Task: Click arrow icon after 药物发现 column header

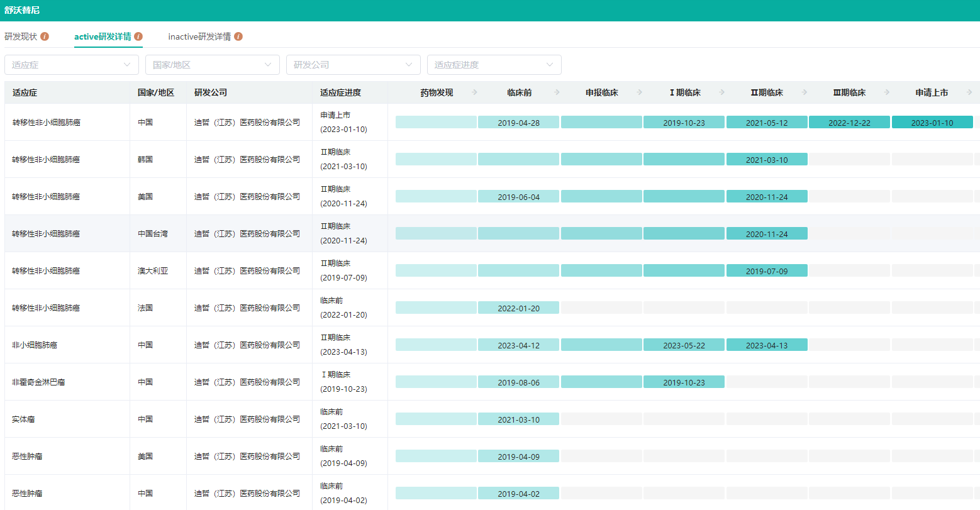Action: [475, 92]
